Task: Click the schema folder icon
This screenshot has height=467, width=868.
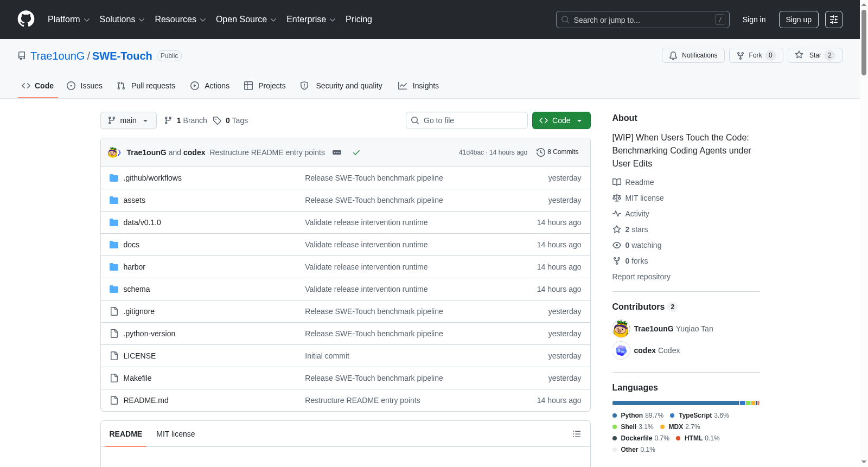Action: point(114,289)
